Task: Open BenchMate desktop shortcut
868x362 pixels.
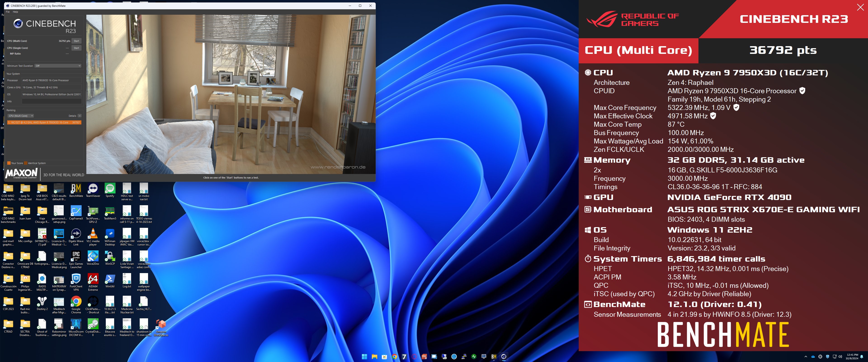Action: coord(76,191)
